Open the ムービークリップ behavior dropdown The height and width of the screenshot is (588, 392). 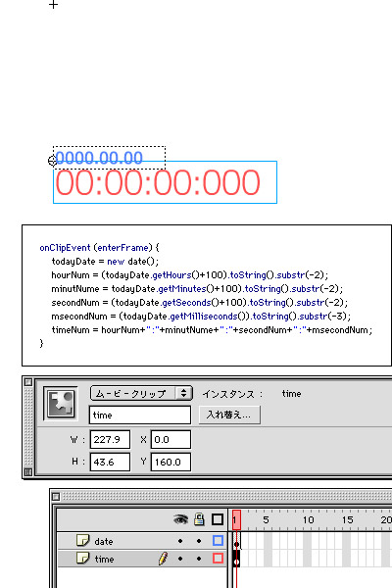[141, 393]
